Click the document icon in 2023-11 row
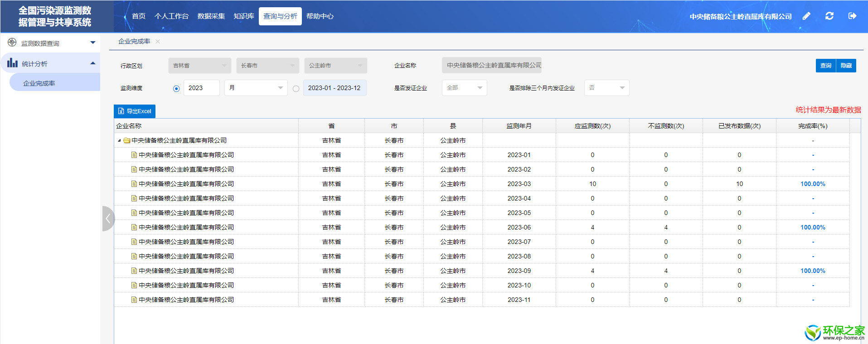Viewport: 868px width, 344px height. [134, 300]
